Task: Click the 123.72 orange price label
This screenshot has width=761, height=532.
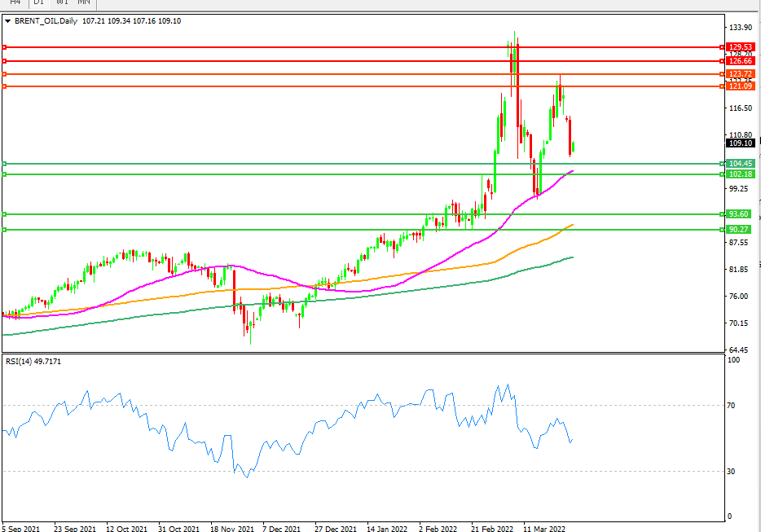Action: [741, 74]
